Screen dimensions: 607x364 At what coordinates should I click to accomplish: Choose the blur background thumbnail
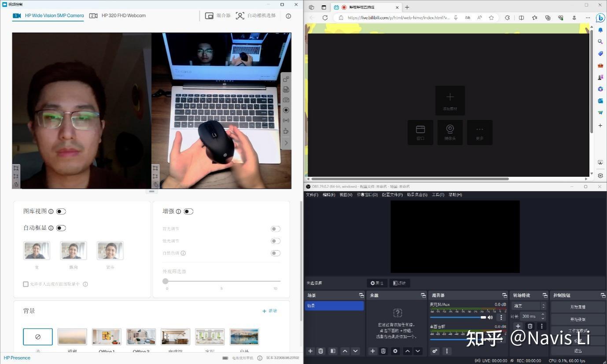click(x=72, y=337)
